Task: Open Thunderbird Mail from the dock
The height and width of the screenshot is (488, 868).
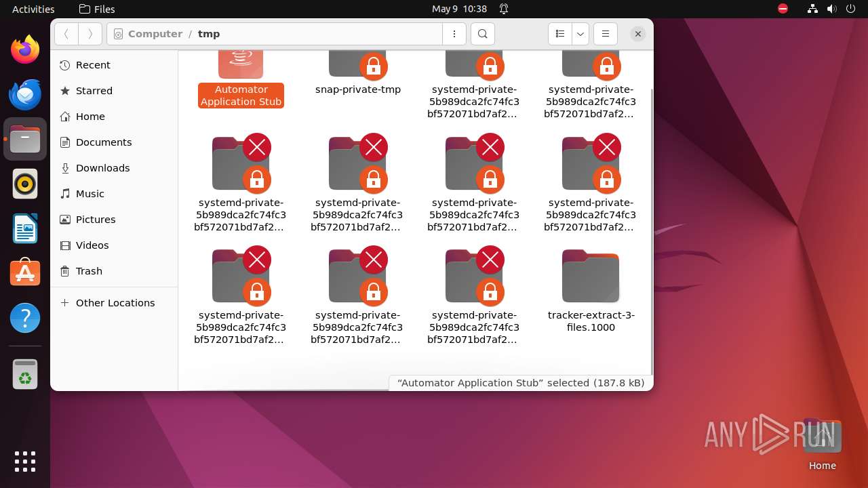Action: click(x=25, y=94)
